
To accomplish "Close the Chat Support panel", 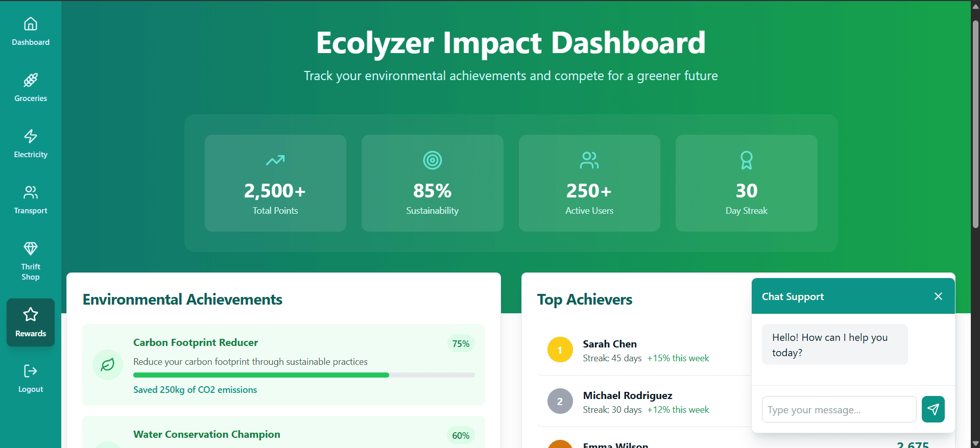I will pos(938,296).
